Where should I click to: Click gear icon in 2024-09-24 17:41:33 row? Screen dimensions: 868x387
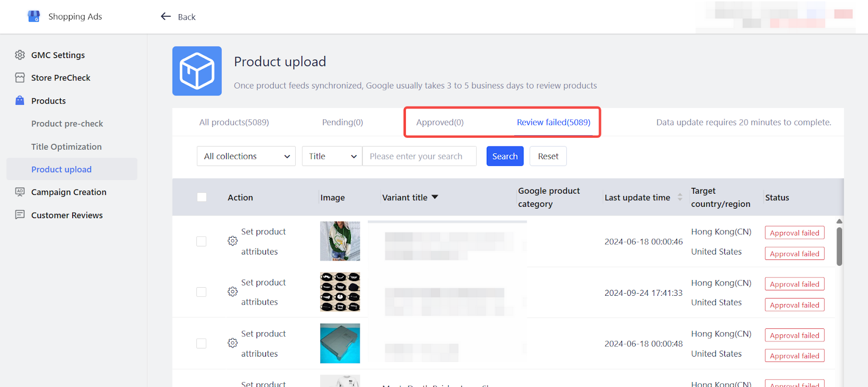(233, 292)
